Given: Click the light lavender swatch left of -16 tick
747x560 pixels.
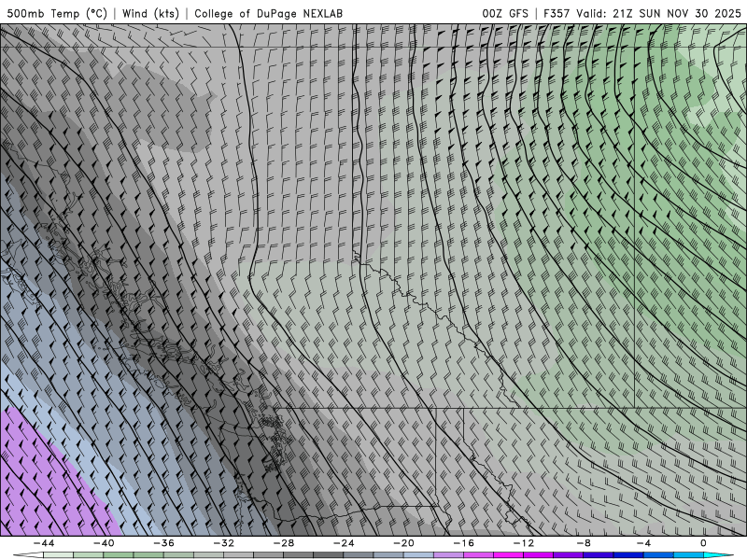Looking at the screenshot, I should point(448,555).
